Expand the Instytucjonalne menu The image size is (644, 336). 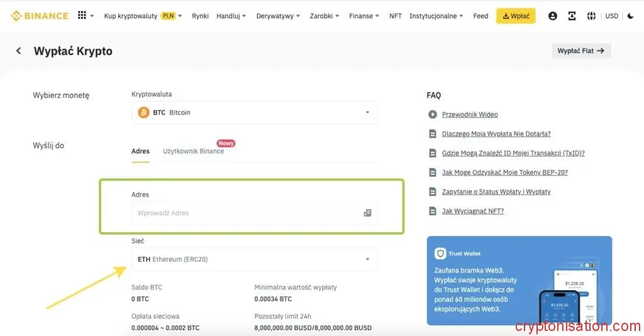click(436, 16)
